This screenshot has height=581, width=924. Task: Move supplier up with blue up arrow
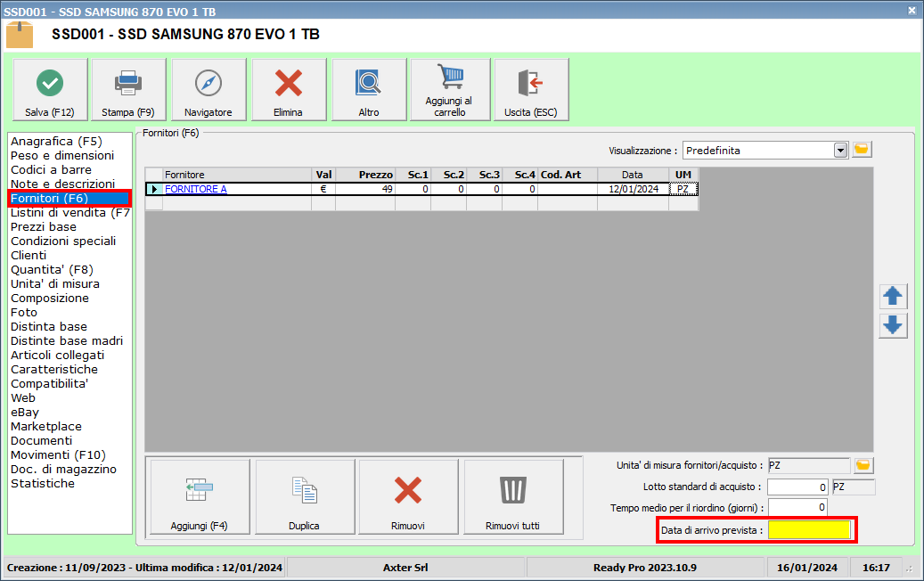click(893, 297)
